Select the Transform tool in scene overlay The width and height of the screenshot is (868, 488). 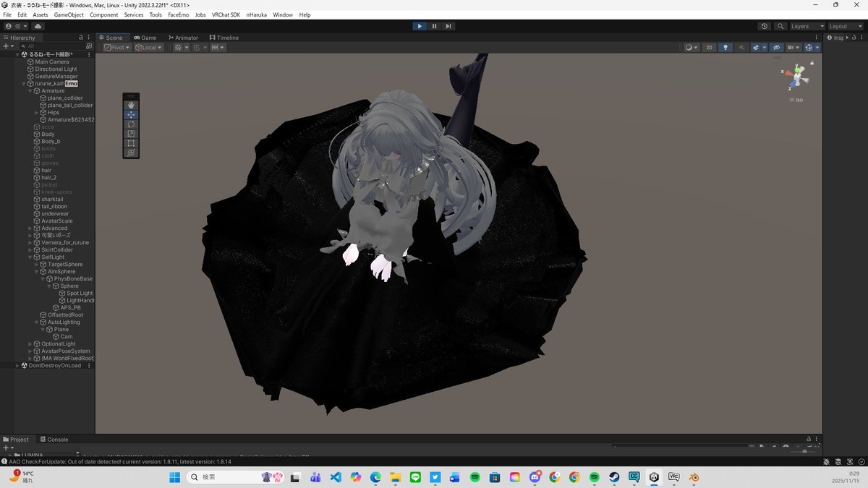click(x=131, y=153)
